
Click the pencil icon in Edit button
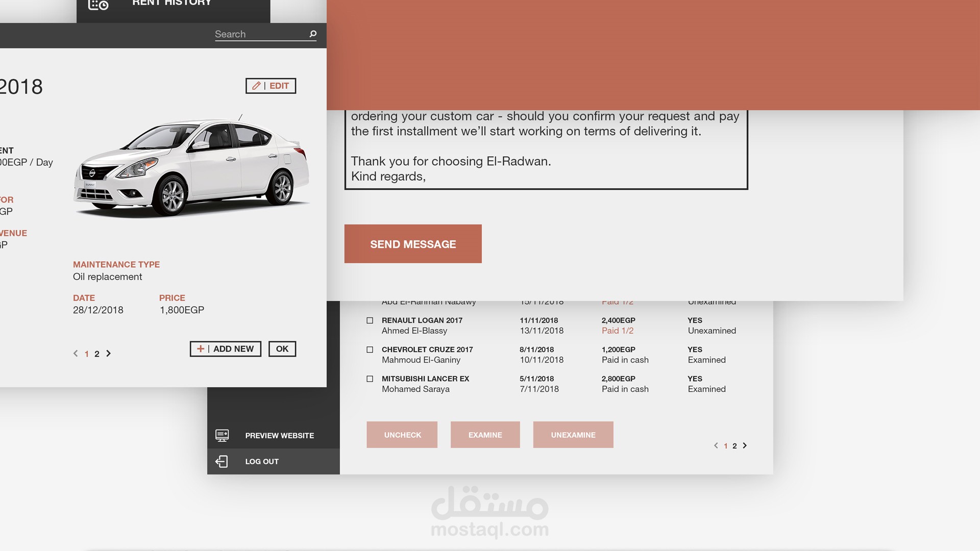pyautogui.click(x=256, y=86)
